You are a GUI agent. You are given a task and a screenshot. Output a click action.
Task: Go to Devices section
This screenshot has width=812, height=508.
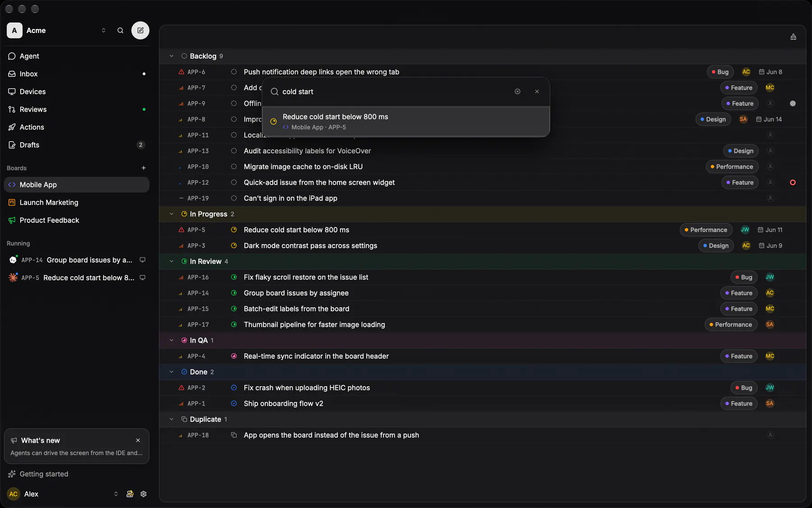click(77, 92)
